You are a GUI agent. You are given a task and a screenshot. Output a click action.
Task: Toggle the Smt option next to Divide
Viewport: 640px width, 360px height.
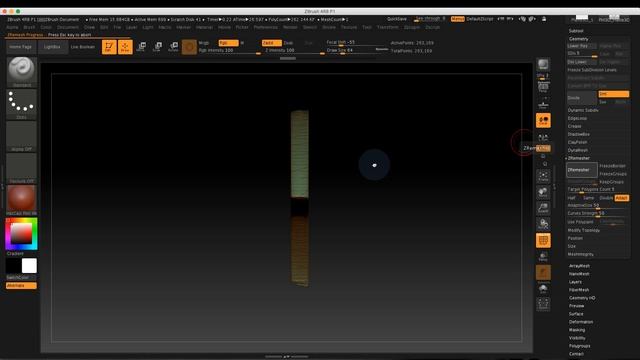[x=613, y=94]
